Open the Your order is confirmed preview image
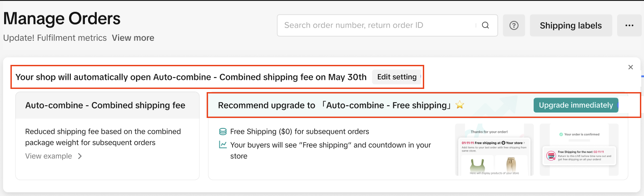Image resolution: width=644 pixels, height=196 pixels. pos(579,150)
